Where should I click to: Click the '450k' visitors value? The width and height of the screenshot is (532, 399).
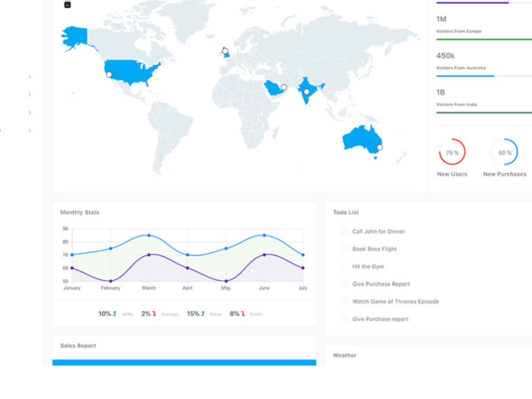[445, 56]
